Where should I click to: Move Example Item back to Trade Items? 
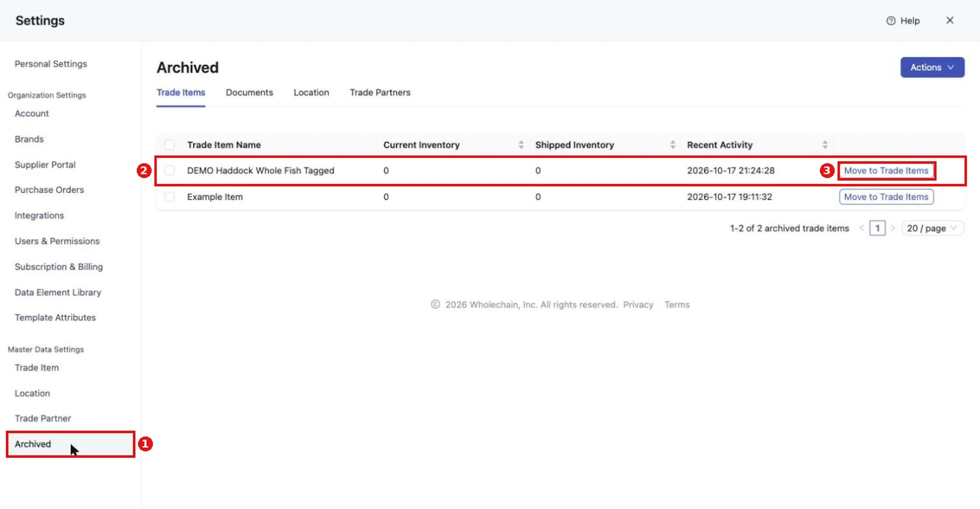[886, 197]
